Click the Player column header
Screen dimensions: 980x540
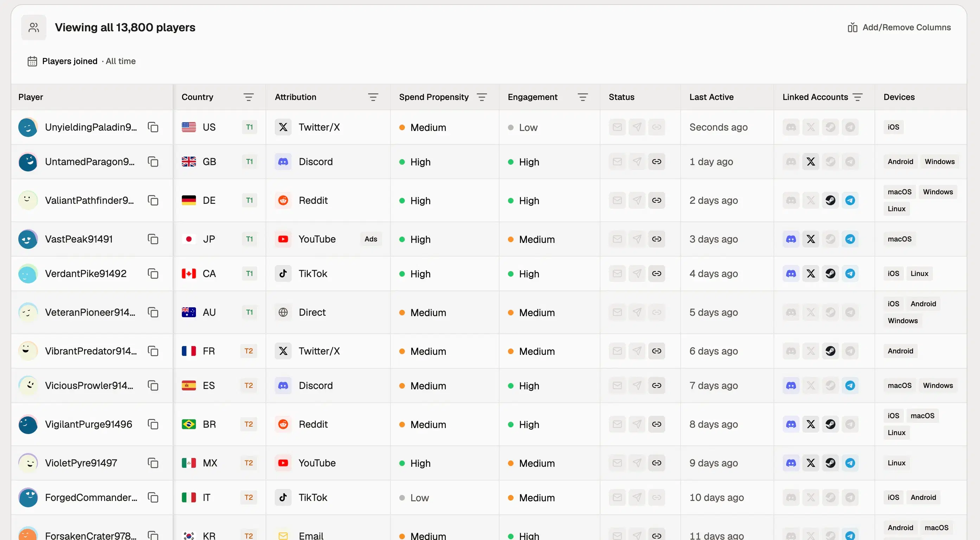[x=31, y=97]
